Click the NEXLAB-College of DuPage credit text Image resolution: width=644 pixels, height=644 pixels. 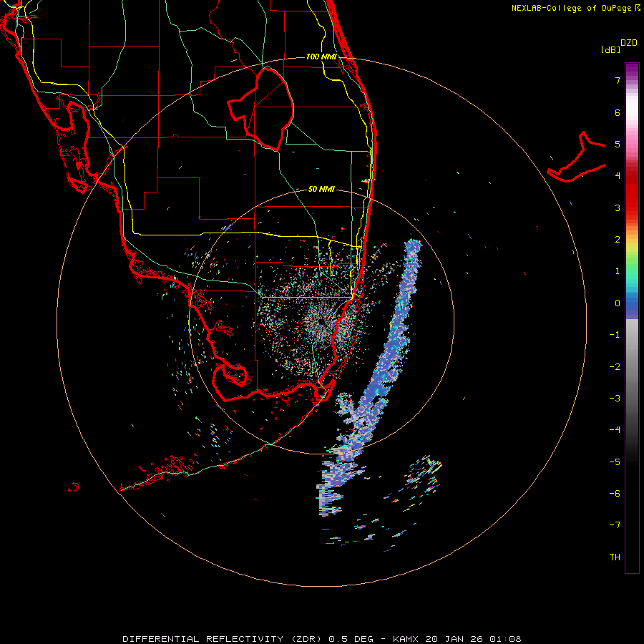pyautogui.click(x=571, y=8)
